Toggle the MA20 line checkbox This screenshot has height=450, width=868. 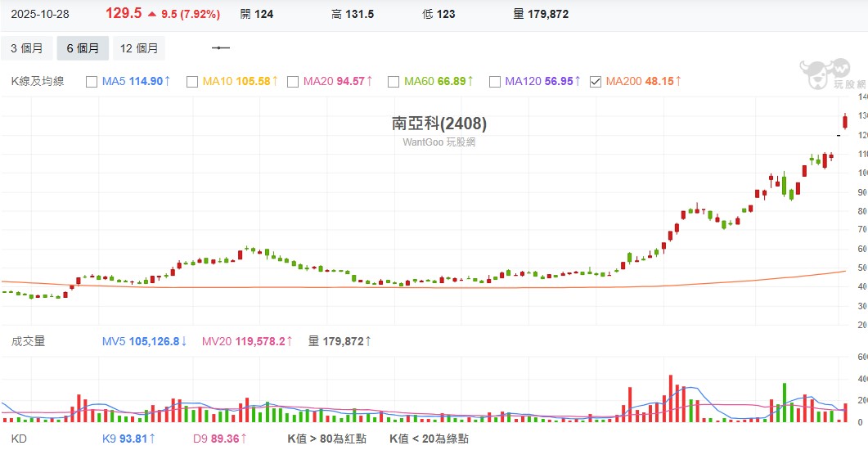[293, 81]
